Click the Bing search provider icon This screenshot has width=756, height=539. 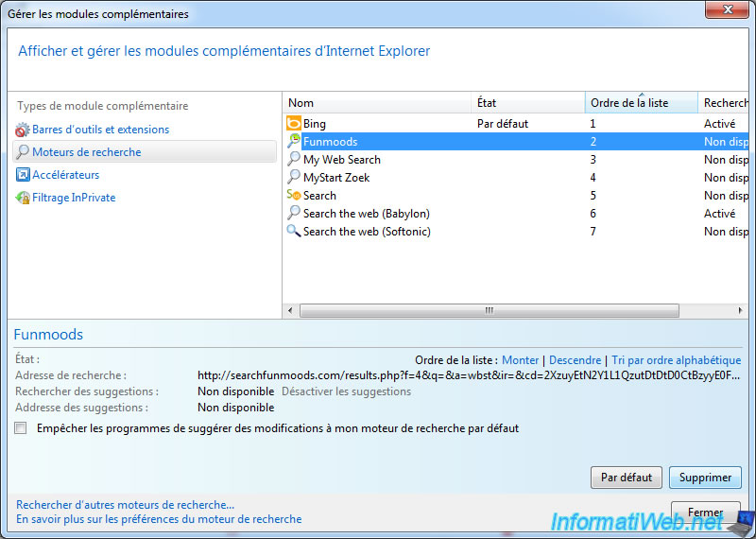[294, 124]
